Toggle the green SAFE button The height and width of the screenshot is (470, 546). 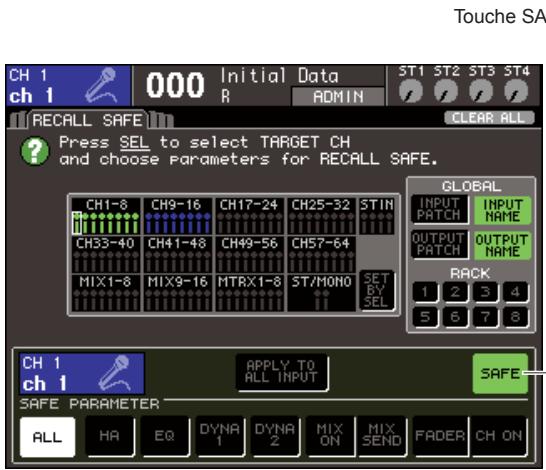[x=500, y=374]
